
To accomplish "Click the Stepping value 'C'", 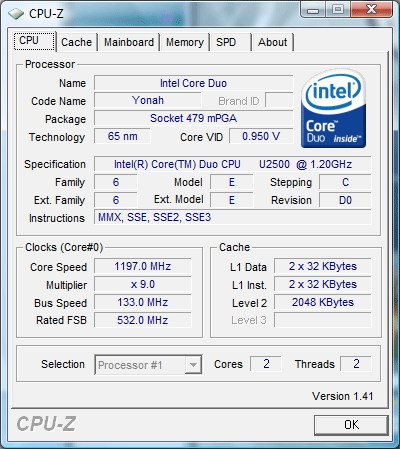I will pyautogui.click(x=345, y=182).
